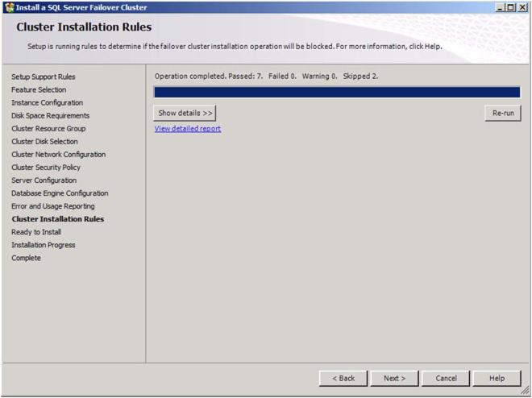Navigate to Server Configuration step

click(44, 180)
